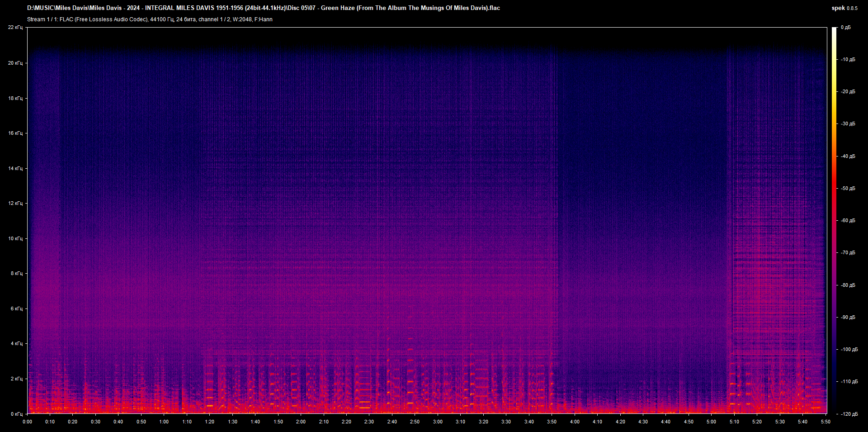The height and width of the screenshot is (432, 868).
Task: Click the -70 дБ scale label
Action: pos(848,253)
